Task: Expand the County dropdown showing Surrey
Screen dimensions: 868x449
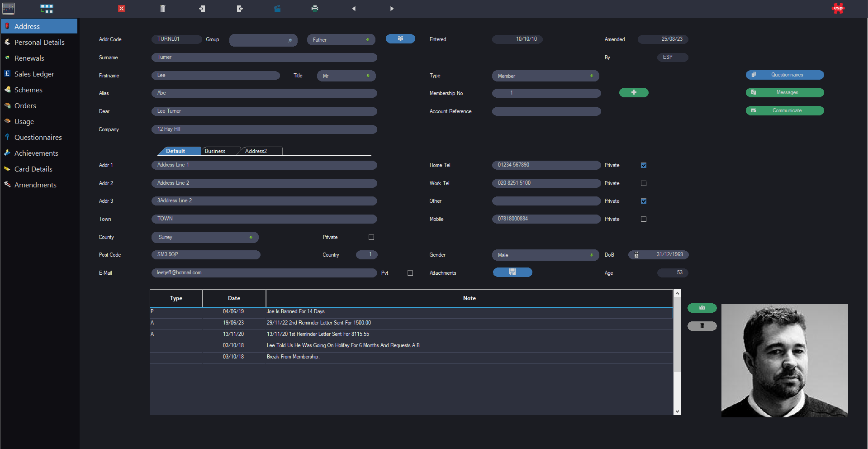Action: click(x=205, y=237)
